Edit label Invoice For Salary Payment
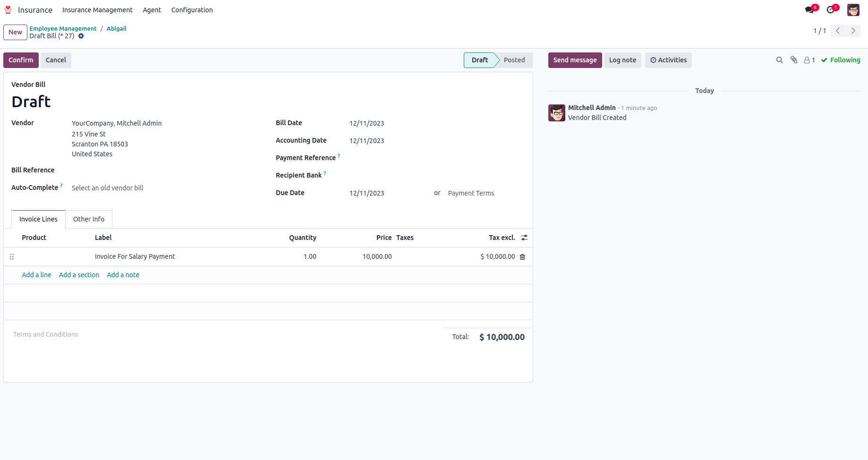 point(135,256)
